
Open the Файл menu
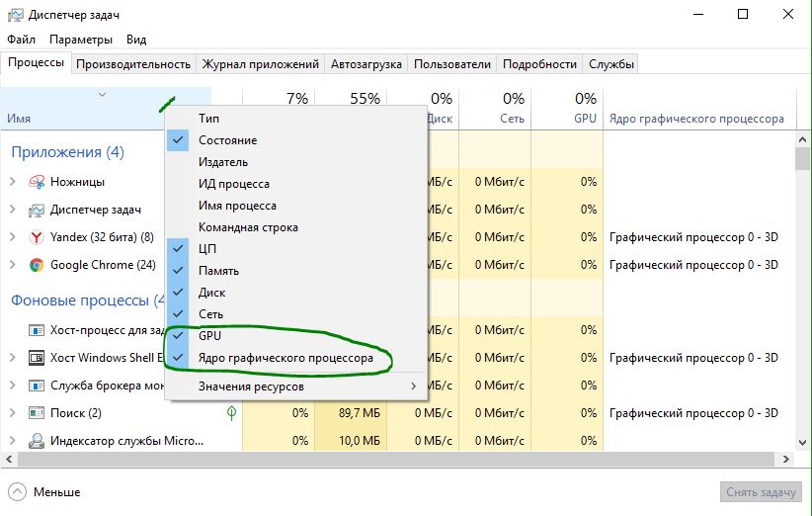tap(21, 40)
